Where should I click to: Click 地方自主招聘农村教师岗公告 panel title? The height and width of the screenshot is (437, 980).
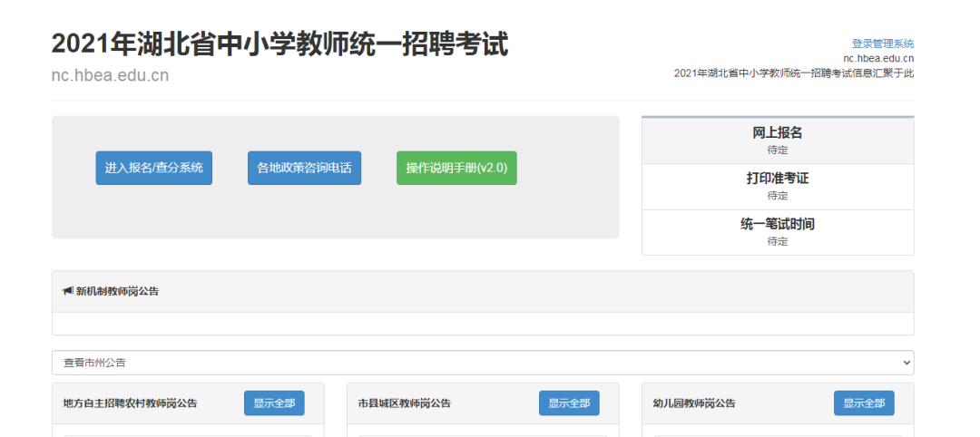coord(130,403)
